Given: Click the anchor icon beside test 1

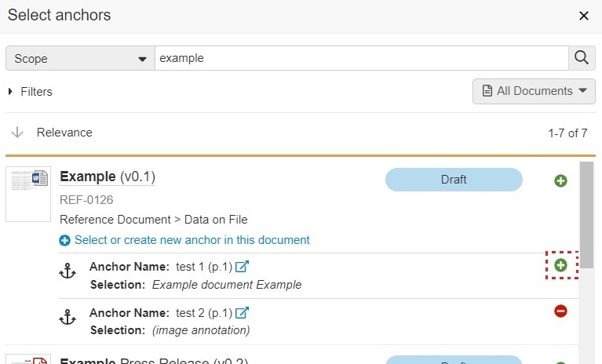Looking at the screenshot, I should coord(67,272).
